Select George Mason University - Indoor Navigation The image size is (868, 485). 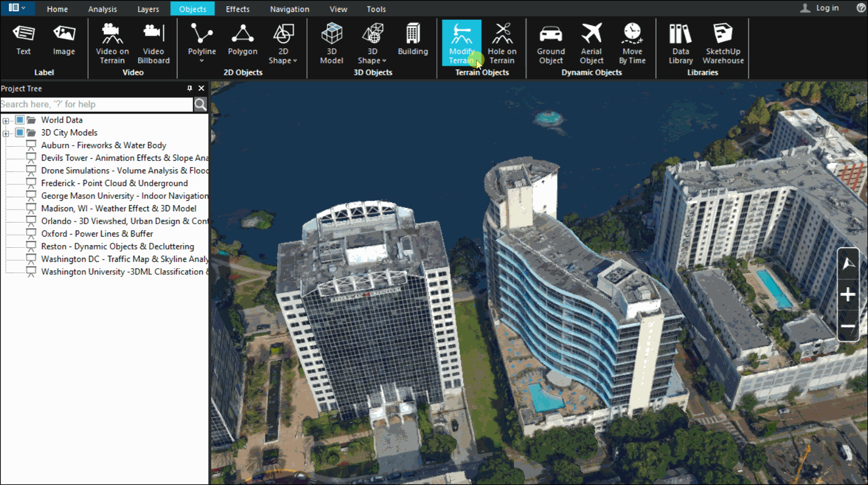[x=125, y=196]
